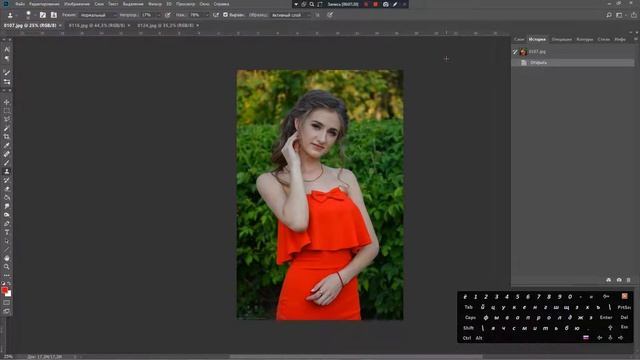640x360 pixels.
Task: Toggle Caps key on on-screen keyboard
Action: (x=470, y=317)
